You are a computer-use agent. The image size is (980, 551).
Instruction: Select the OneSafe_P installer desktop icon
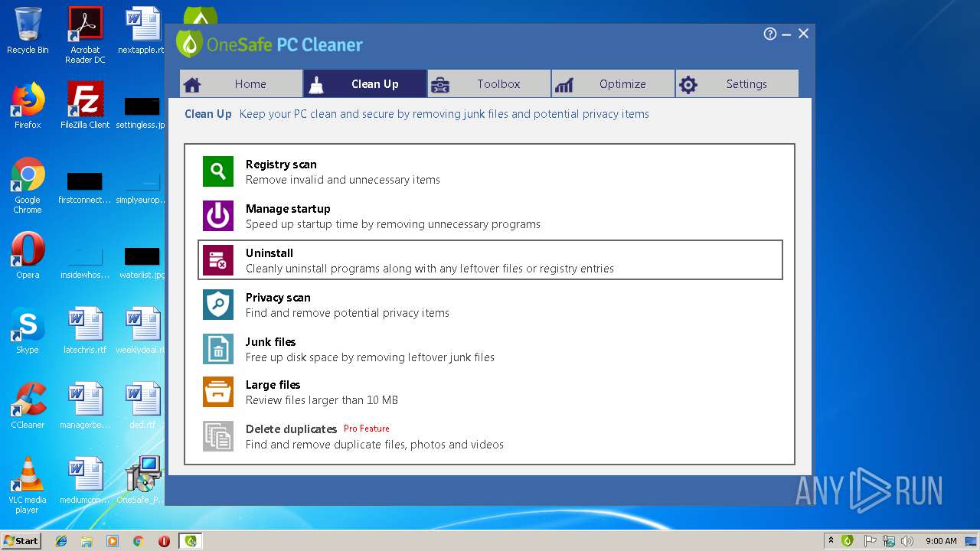[x=142, y=481]
